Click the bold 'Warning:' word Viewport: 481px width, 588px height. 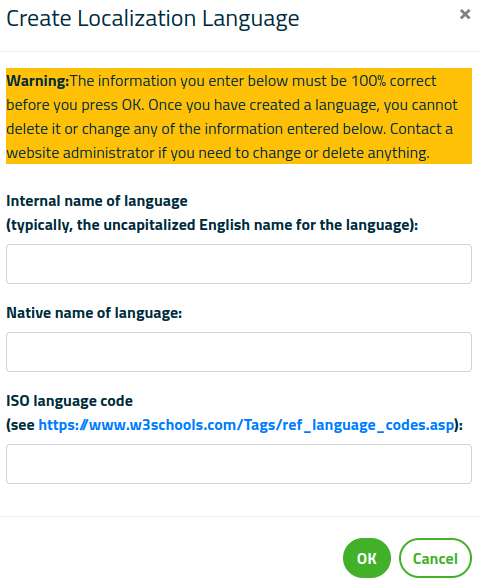click(37, 81)
